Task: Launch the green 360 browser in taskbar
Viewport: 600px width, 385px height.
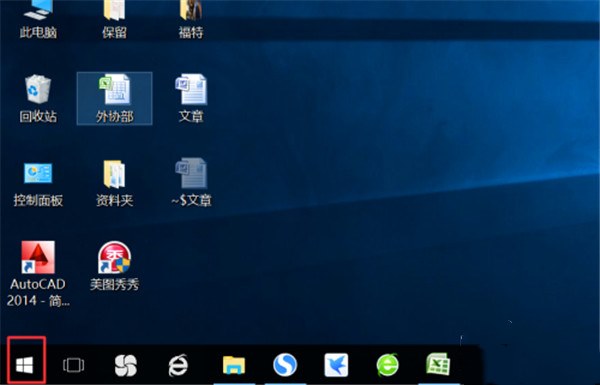Action: 388,365
